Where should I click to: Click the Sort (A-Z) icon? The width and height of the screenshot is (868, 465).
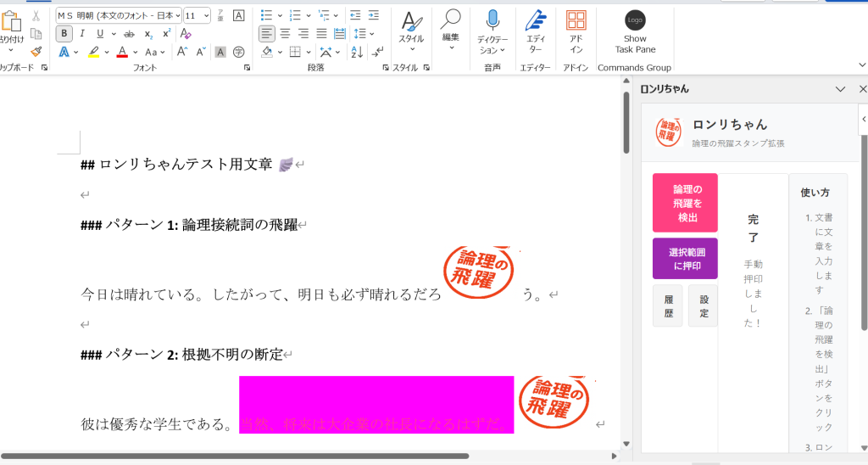(357, 52)
